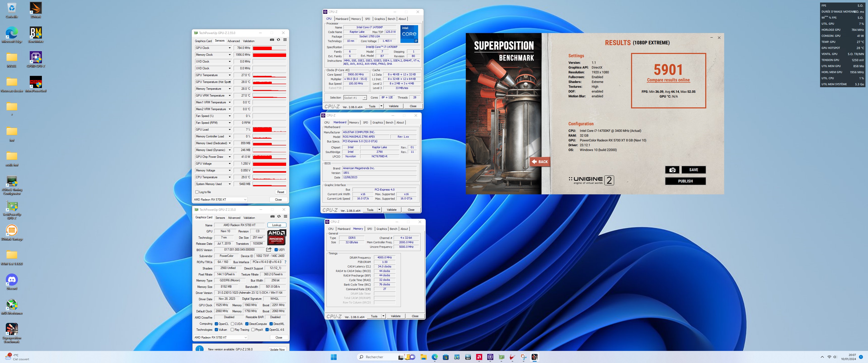This screenshot has height=363, width=868.
Task: Toggle the CUDA checkbox
Action: pyautogui.click(x=232, y=324)
